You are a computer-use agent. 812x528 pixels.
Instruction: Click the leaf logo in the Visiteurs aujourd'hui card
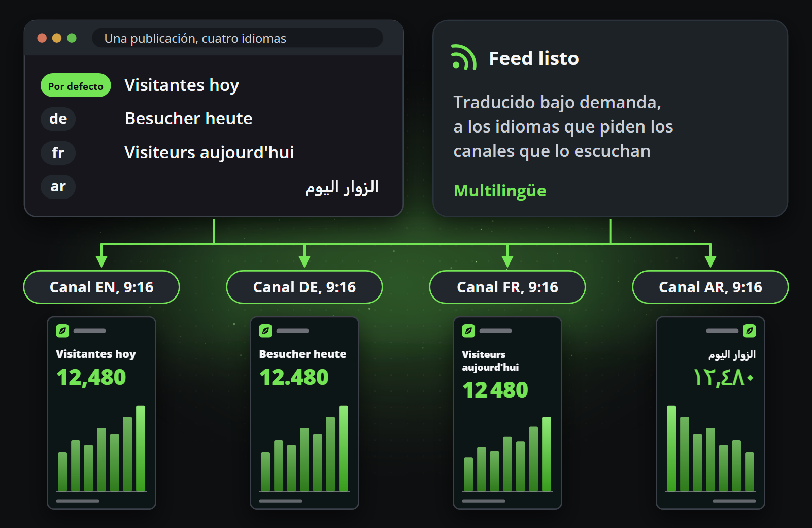tap(468, 331)
